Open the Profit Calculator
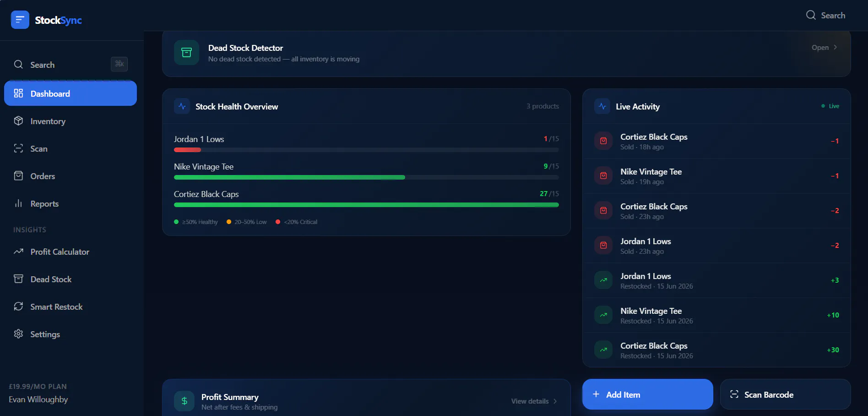 coord(71,252)
